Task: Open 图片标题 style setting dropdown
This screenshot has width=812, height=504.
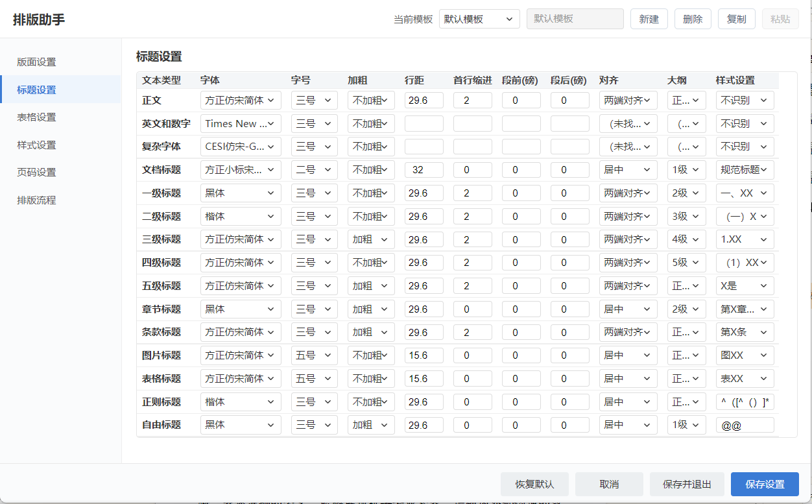Action: coord(745,355)
